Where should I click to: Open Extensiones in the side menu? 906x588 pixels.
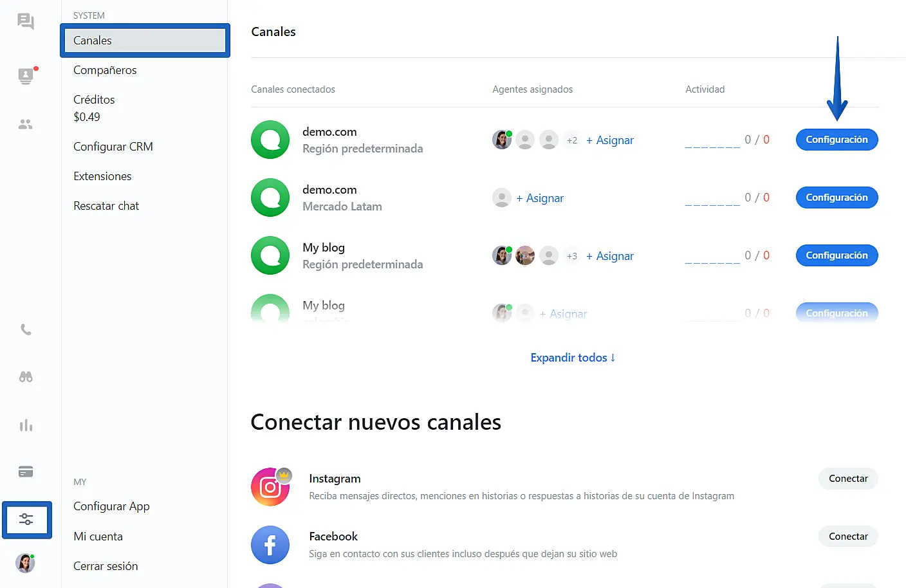pos(102,176)
